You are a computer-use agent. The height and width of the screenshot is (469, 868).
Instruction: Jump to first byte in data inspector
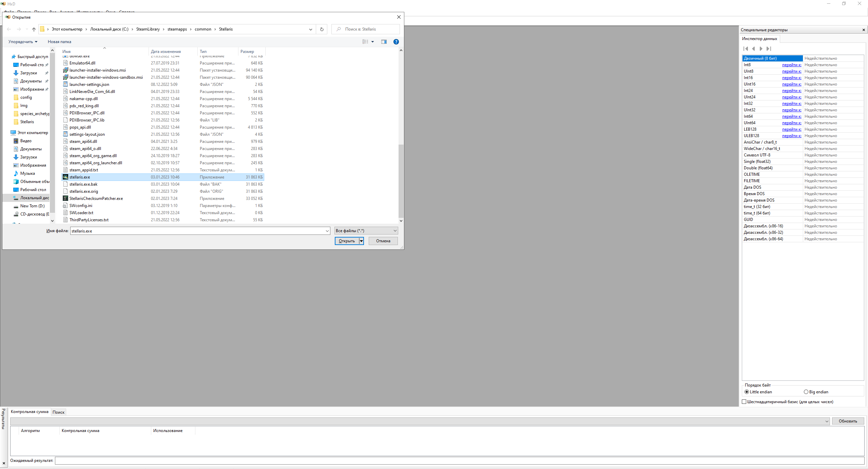(x=746, y=49)
